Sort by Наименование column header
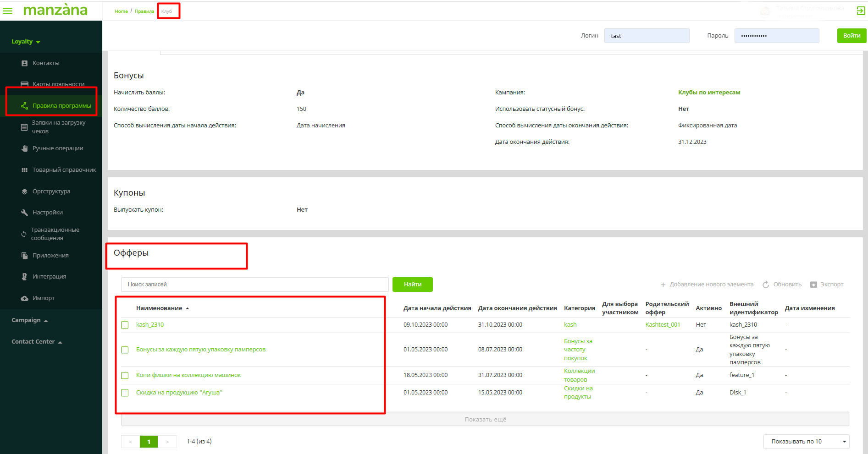 point(159,308)
